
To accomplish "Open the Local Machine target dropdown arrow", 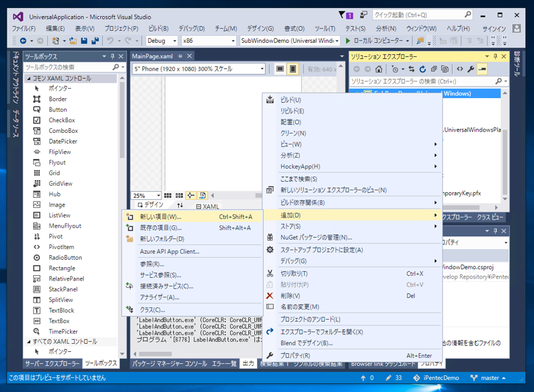I will click(407, 41).
